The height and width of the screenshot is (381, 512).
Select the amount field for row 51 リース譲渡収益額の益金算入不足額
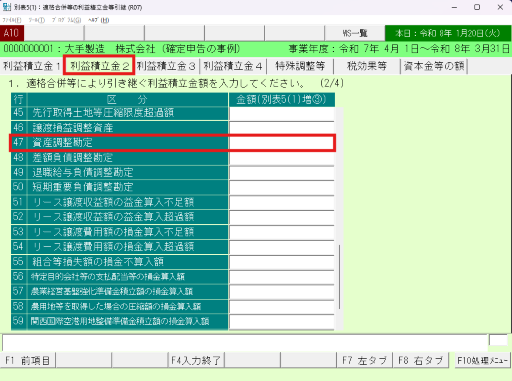pos(282,202)
